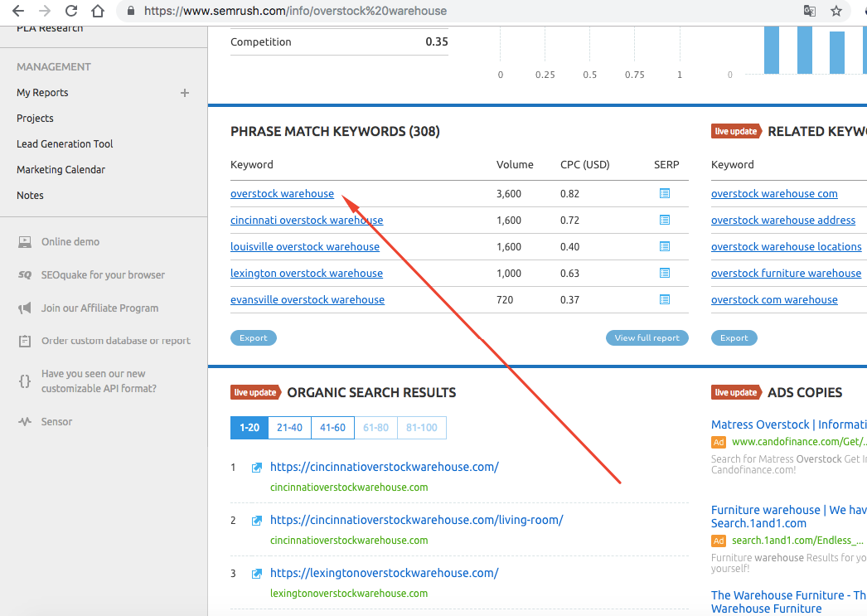867x616 pixels.
Task: Open related keyword 'overstock warehouse locations'
Action: click(x=787, y=246)
